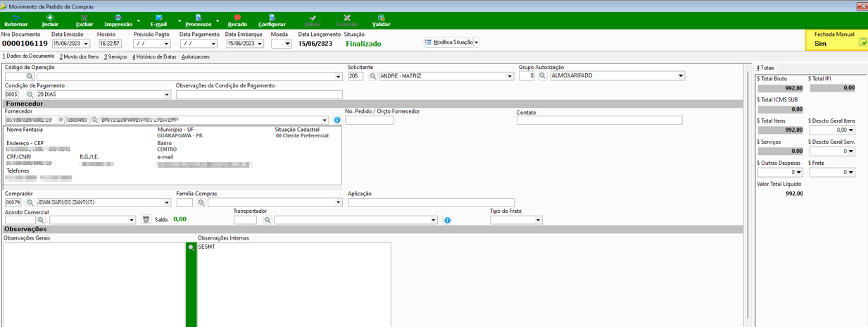Expand the Processos dropdown arrow
The image size is (868, 327).
[x=218, y=21]
